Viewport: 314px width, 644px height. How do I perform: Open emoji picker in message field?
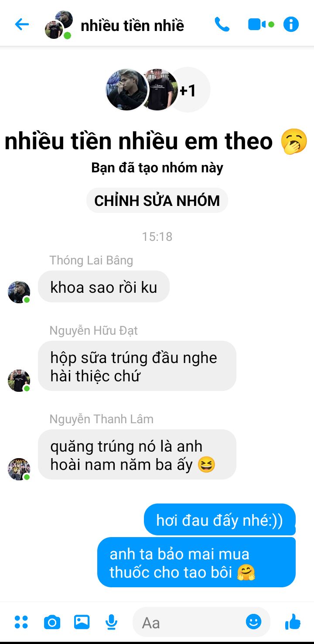(x=253, y=621)
